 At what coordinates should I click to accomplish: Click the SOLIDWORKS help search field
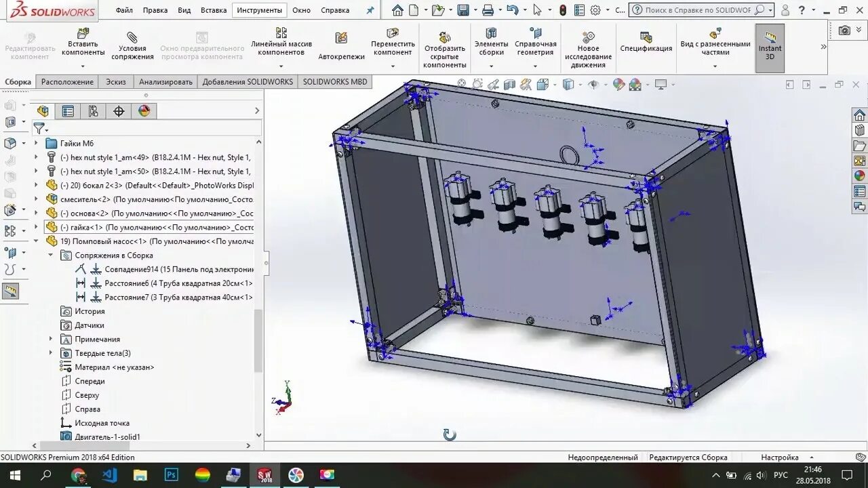[698, 10]
